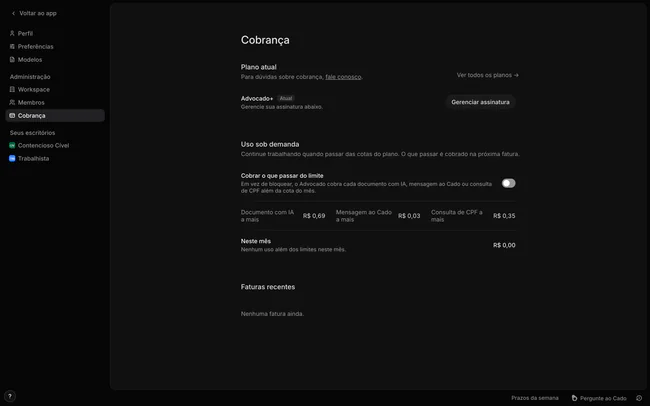The height and width of the screenshot is (406, 650).
Task: Follow the Ver todos os planos link
Action: 488,75
